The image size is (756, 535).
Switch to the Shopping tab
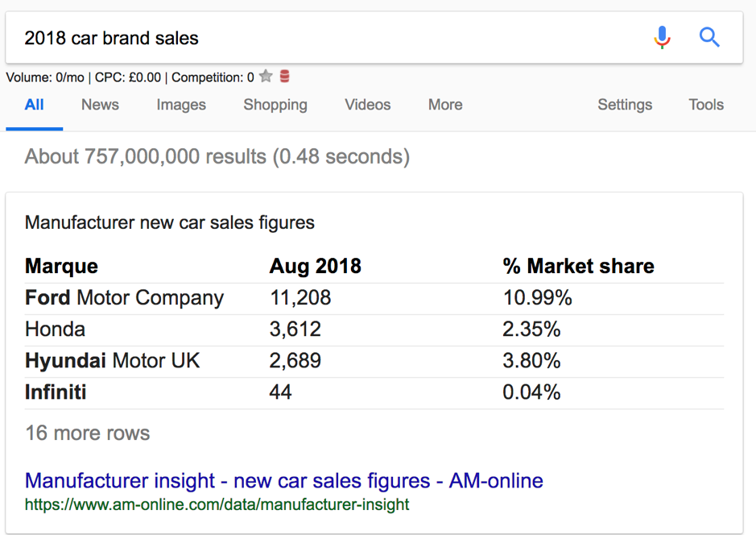point(275,105)
